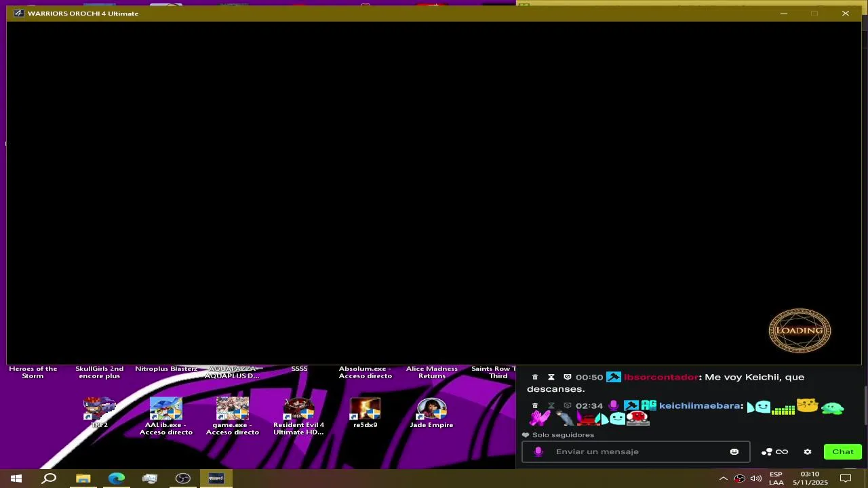Click the Windows Start button

(16, 479)
